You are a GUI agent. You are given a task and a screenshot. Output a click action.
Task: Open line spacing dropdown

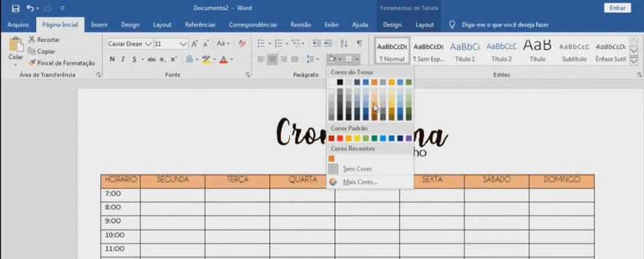click(x=313, y=59)
